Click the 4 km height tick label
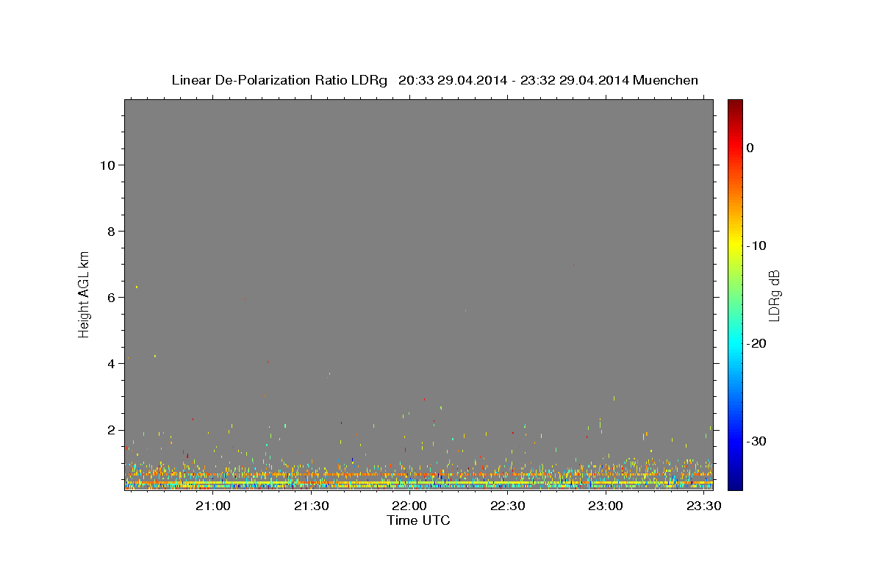This screenshot has width=882, height=588. [x=110, y=363]
